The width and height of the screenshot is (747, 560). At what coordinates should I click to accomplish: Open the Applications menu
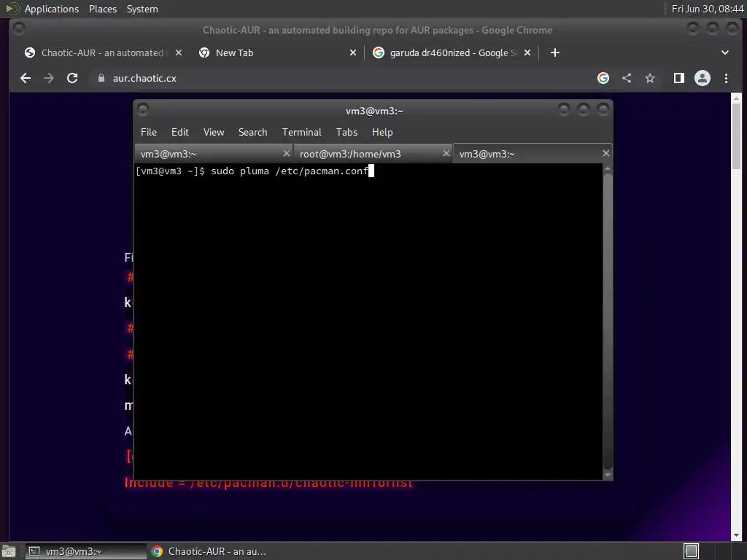(x=52, y=9)
